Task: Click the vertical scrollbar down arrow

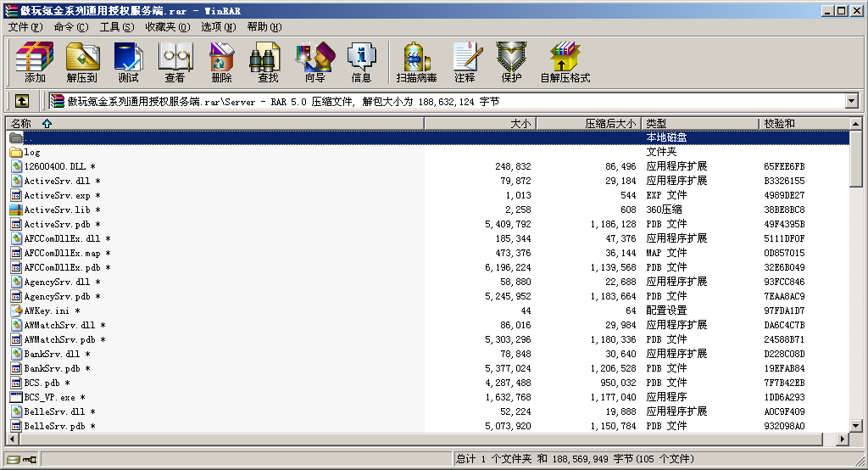Action: tap(856, 426)
